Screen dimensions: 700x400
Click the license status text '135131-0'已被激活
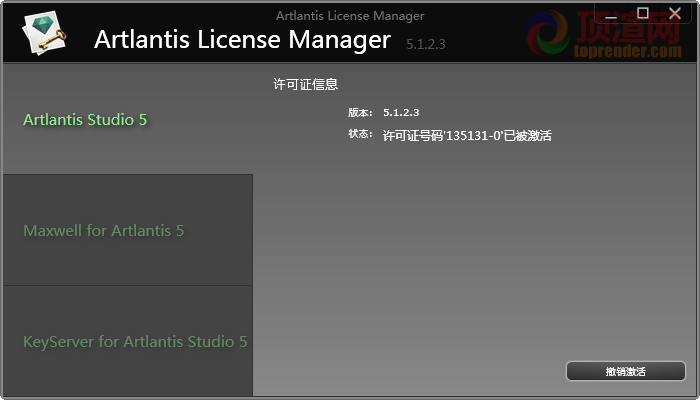click(x=467, y=135)
